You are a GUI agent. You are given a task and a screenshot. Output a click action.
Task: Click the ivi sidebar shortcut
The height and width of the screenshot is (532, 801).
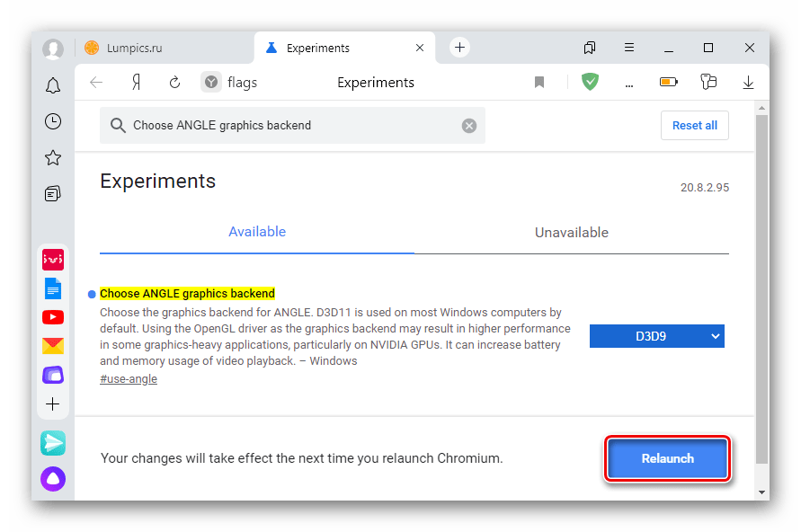pyautogui.click(x=53, y=260)
